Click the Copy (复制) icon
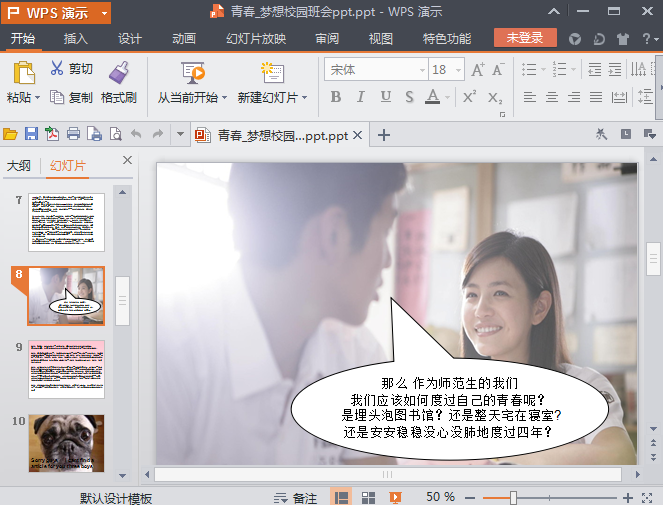This screenshot has width=663, height=505. click(56, 97)
